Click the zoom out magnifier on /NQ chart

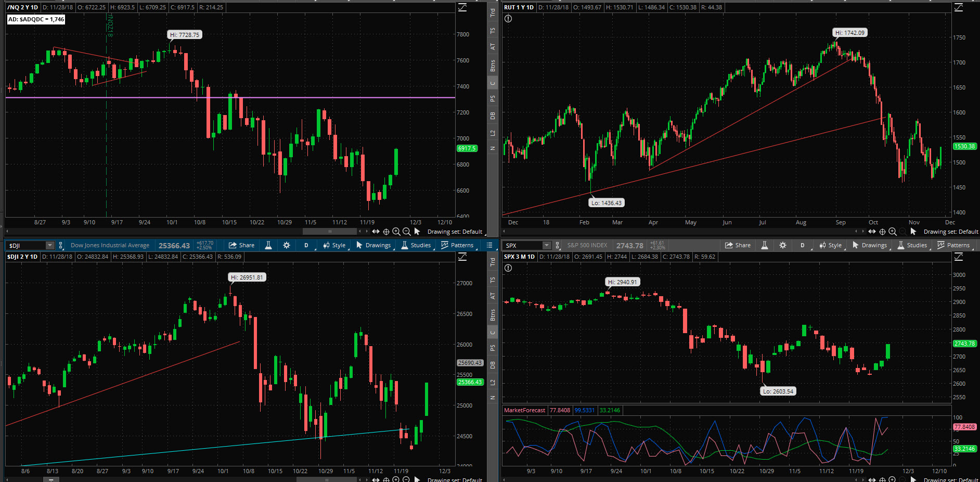(x=407, y=232)
